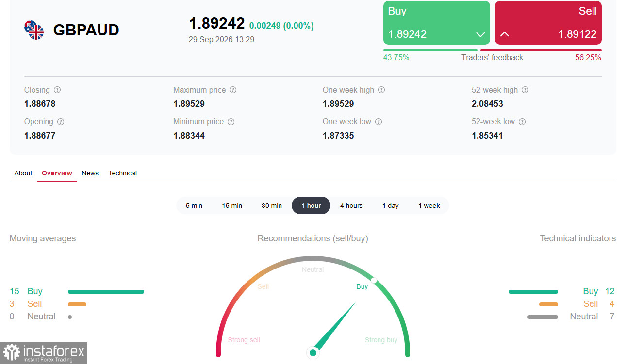Switch to the Overview tab
The image size is (626, 364).
click(57, 173)
